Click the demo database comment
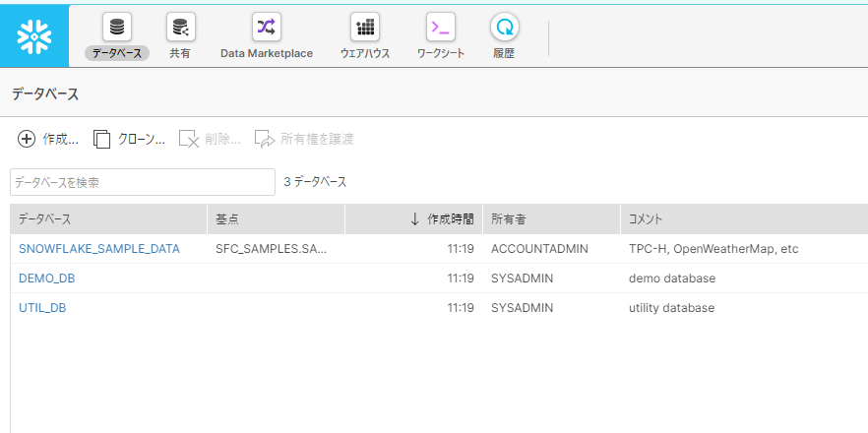This screenshot has height=433, width=868. pos(672,278)
